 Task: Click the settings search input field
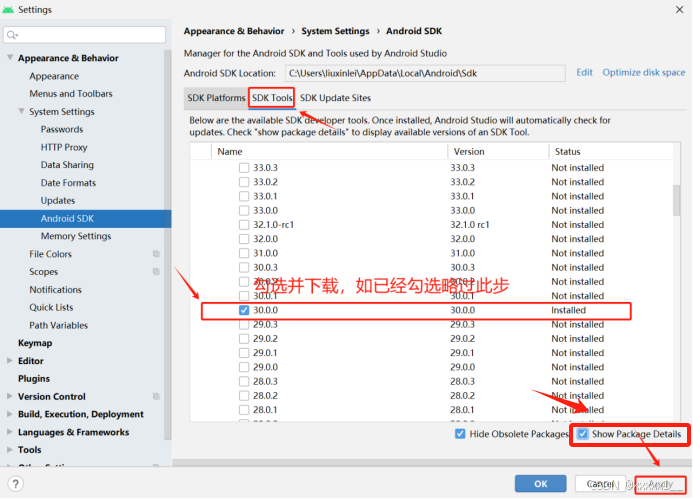(84, 35)
